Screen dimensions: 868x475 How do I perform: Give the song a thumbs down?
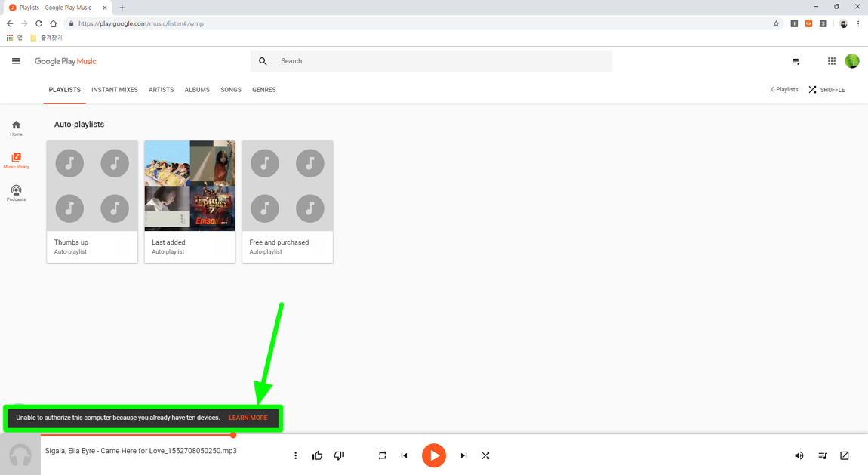point(340,455)
